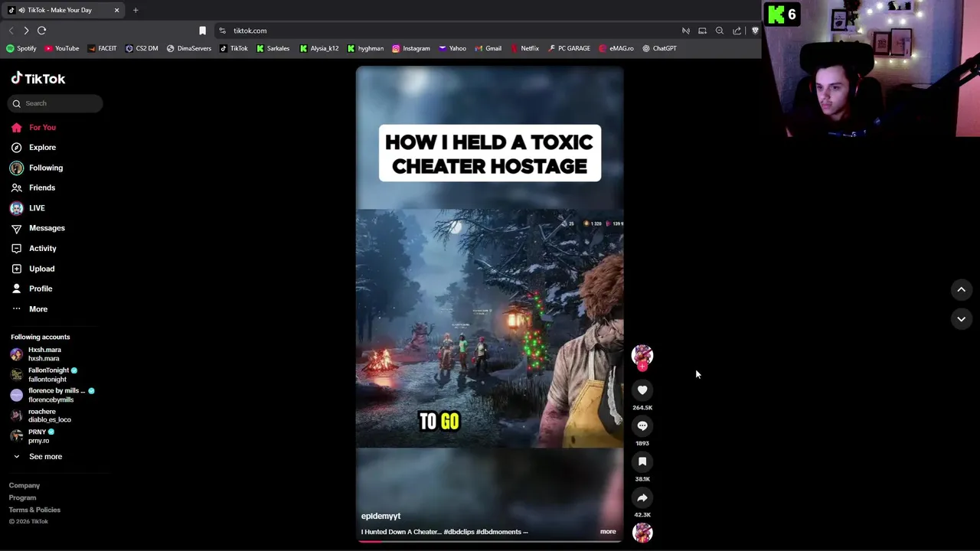Click the playing TikTok video
Image resolution: width=980 pixels, height=551 pixels.
[490, 305]
